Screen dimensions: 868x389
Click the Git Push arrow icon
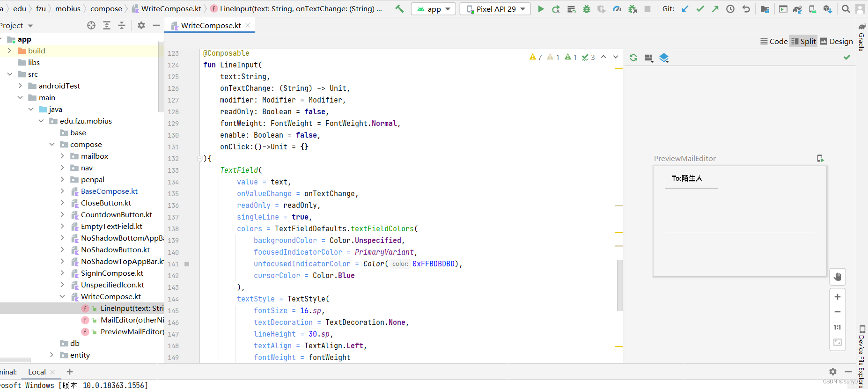click(x=715, y=9)
